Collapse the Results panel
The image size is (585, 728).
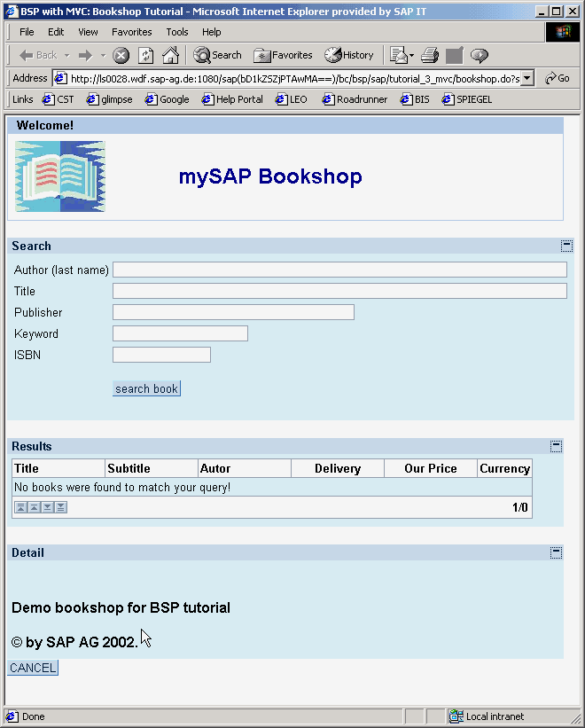pyautogui.click(x=557, y=446)
